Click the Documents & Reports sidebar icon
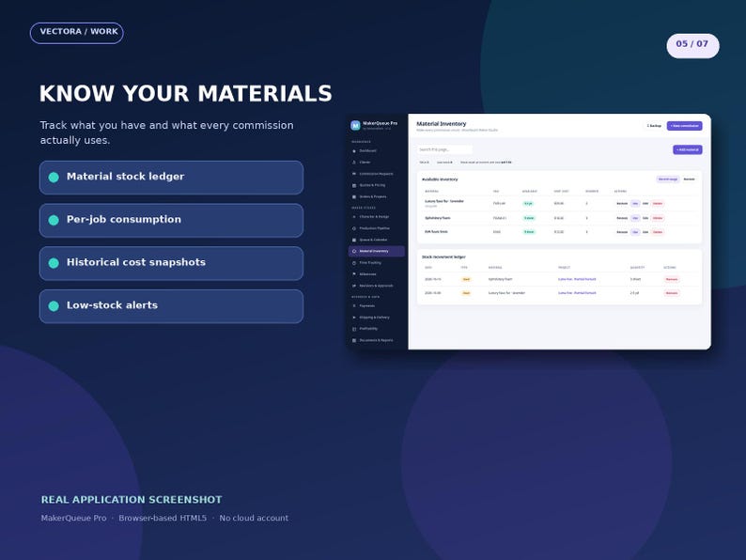 pyautogui.click(x=354, y=340)
